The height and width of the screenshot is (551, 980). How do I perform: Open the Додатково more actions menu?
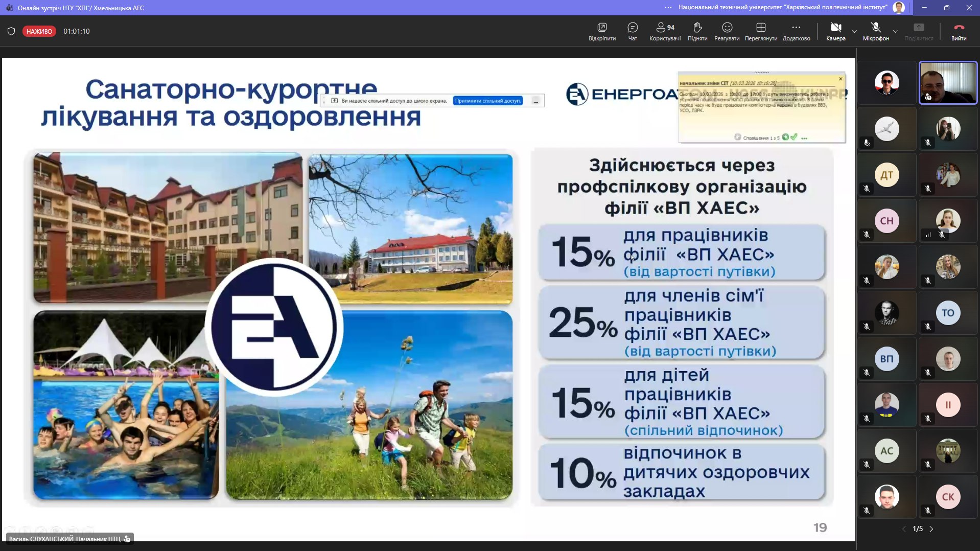pyautogui.click(x=796, y=31)
